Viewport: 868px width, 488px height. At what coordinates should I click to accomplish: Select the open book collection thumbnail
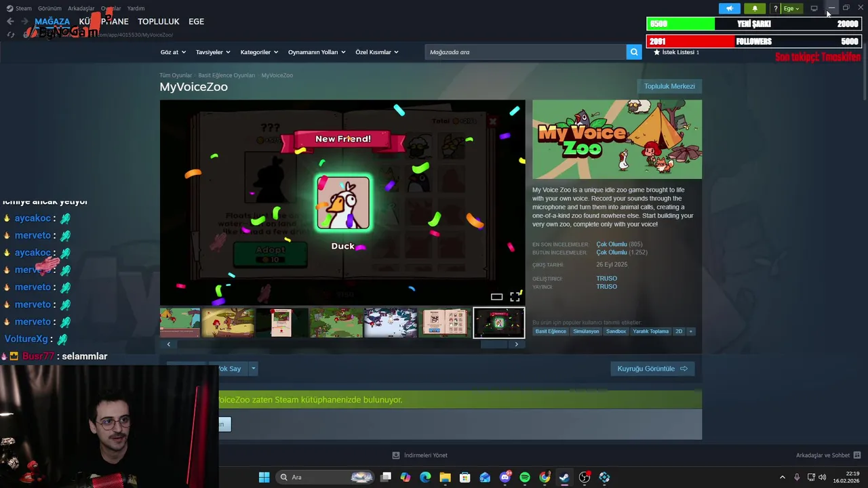(x=445, y=323)
